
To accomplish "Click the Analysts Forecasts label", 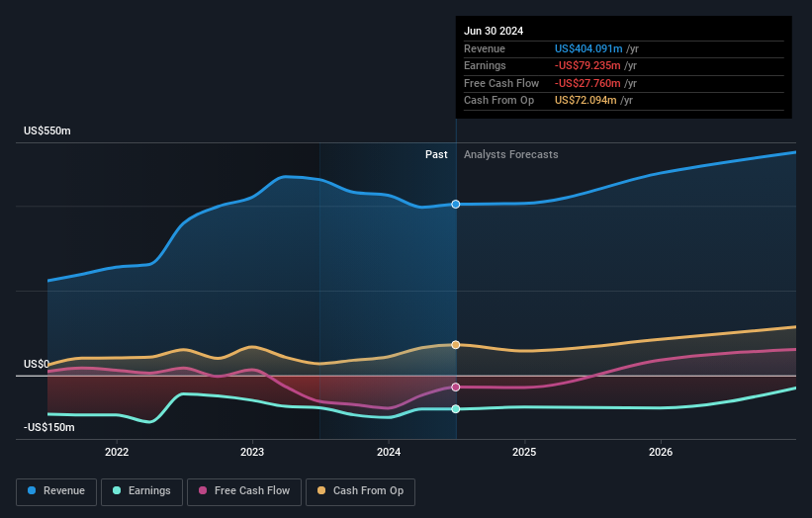I will click(x=511, y=155).
